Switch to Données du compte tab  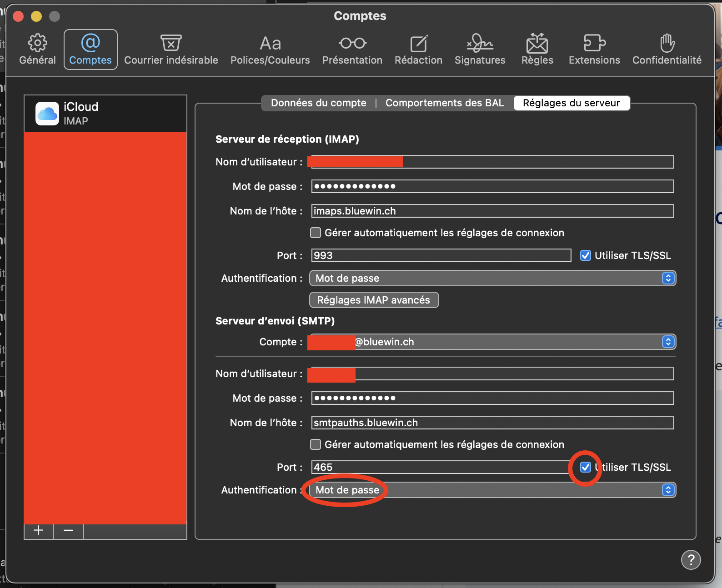[x=318, y=103]
